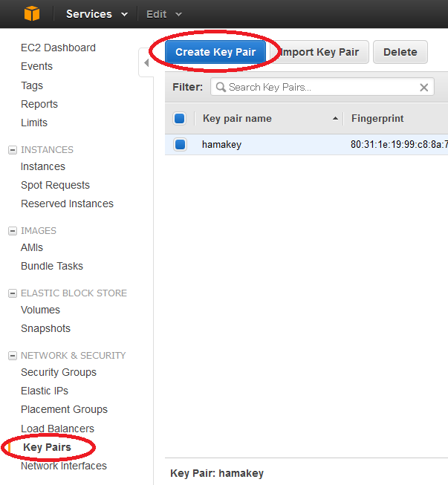Select Key Pairs in sidebar
The height and width of the screenshot is (485, 448).
tap(47, 447)
